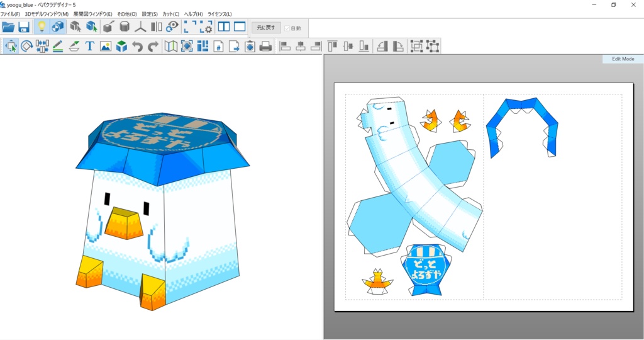Select the edit flaps tool
This screenshot has width=644, height=340.
point(74,46)
